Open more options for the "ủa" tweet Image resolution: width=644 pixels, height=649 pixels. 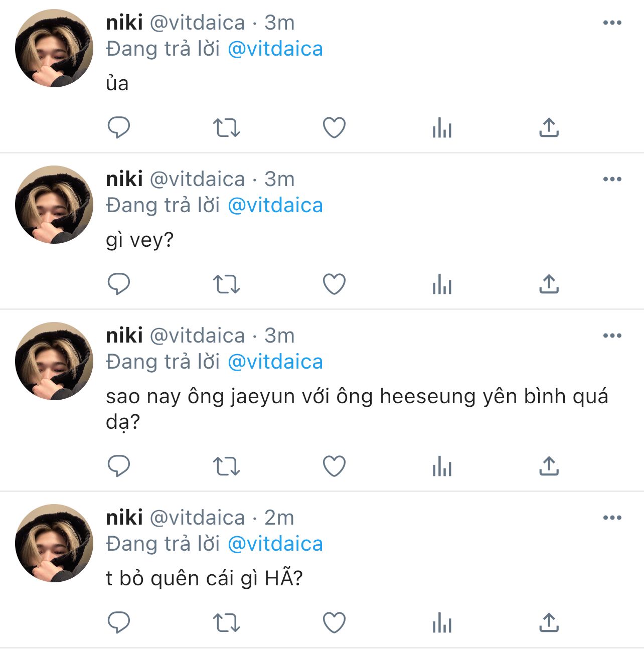(612, 23)
